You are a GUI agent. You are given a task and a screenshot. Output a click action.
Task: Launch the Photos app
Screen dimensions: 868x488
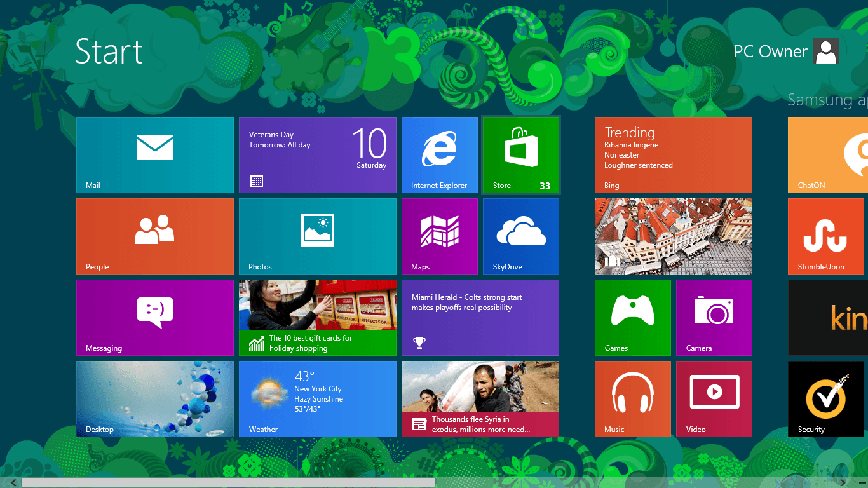pos(317,236)
